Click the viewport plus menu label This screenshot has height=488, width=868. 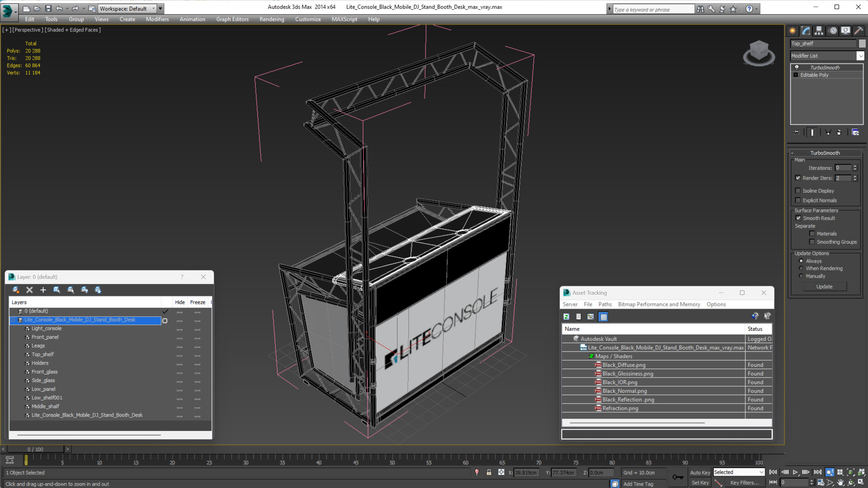[x=6, y=29]
